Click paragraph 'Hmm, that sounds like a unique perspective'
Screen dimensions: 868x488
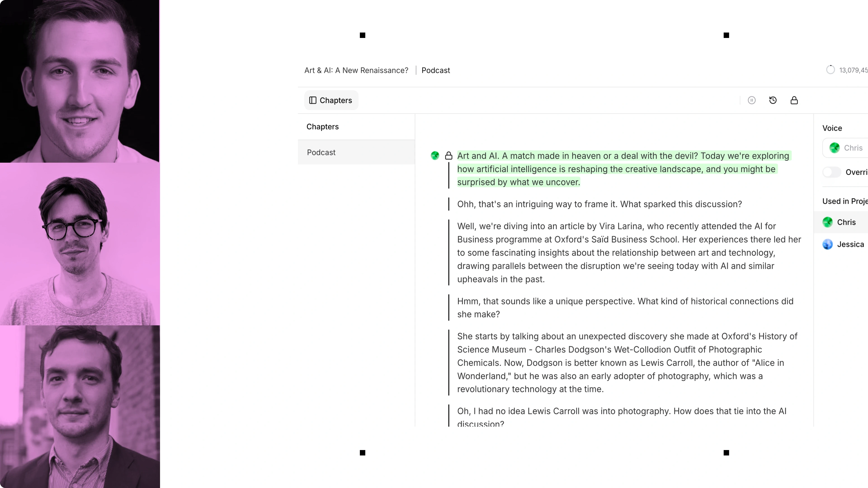[x=625, y=307]
